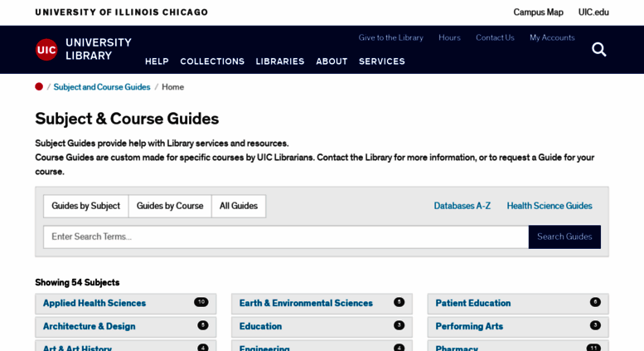Click the Earth & Environmental Sciences count badge
This screenshot has height=351, width=644.
(399, 302)
